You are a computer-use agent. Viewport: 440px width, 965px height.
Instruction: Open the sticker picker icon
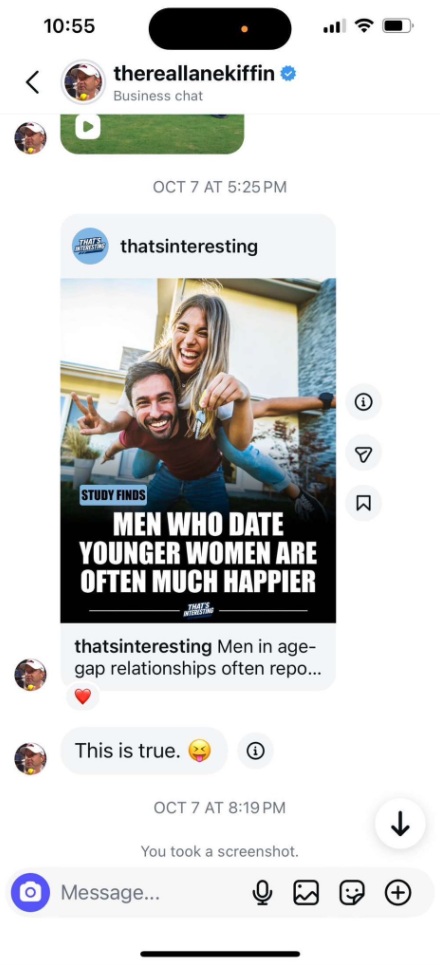352,892
